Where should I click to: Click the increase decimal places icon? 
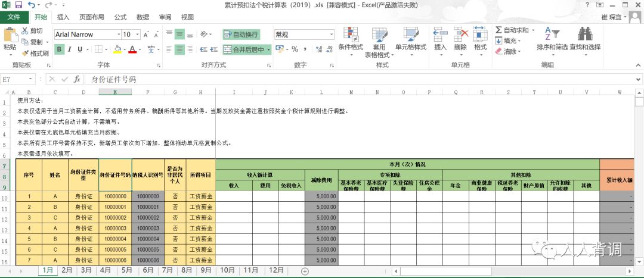pos(319,49)
